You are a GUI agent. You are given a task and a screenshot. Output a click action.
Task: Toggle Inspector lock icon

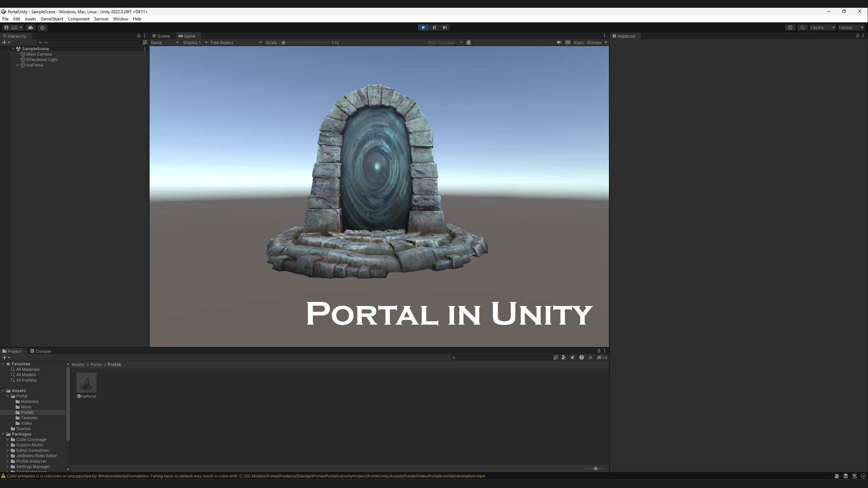click(857, 36)
